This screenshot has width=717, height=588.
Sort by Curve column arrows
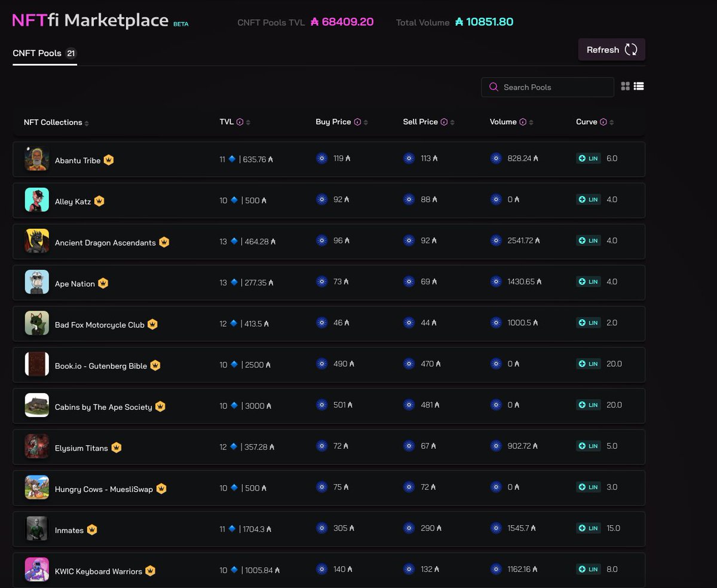612,122
